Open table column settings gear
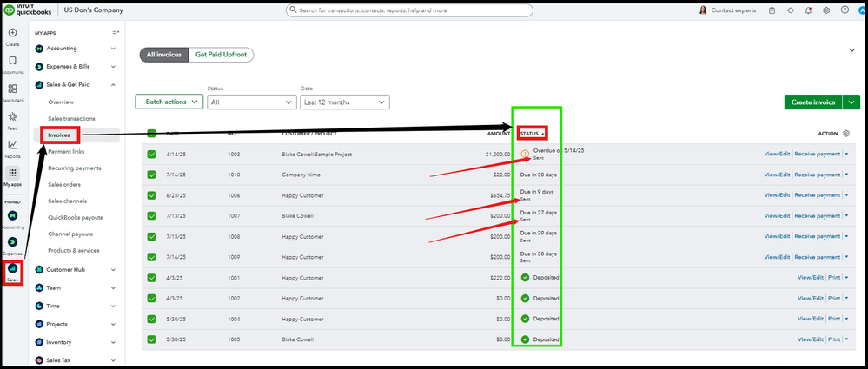This screenshot has width=868, height=369. [x=846, y=134]
